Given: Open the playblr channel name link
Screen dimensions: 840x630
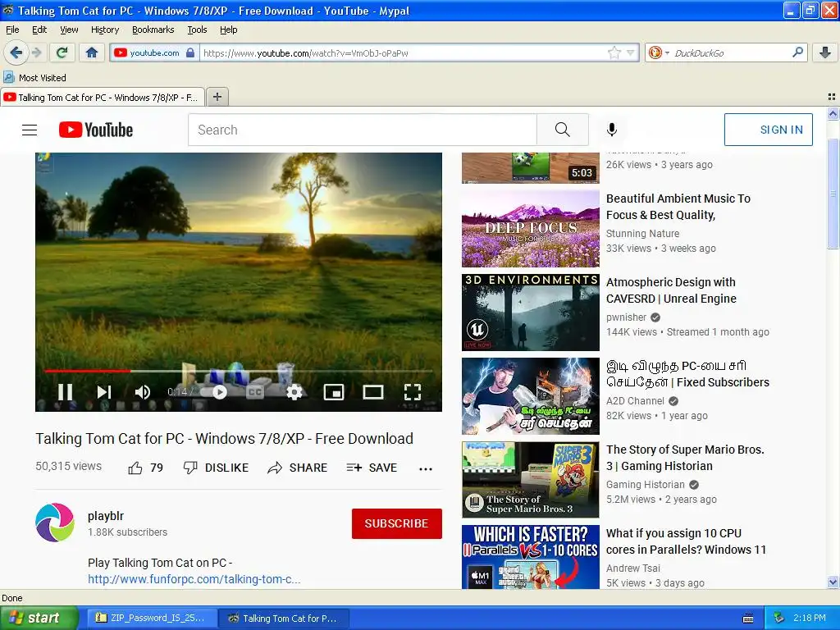Looking at the screenshot, I should click(106, 516).
